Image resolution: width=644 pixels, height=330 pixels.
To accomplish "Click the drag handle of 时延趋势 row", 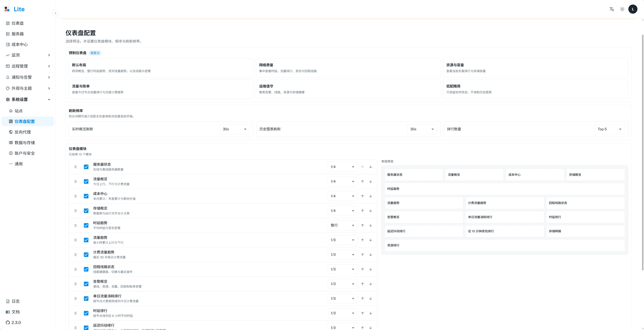I will (76, 225).
